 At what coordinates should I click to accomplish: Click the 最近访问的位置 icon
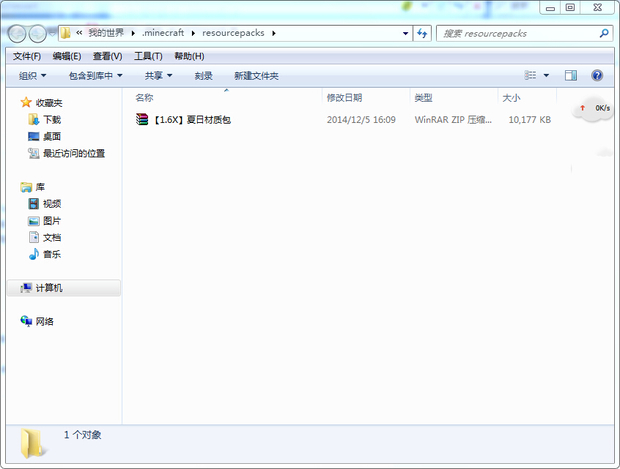(34, 153)
